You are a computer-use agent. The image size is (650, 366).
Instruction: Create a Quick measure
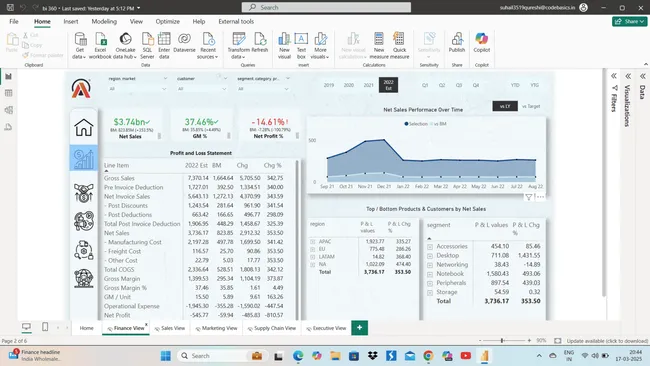click(x=399, y=46)
